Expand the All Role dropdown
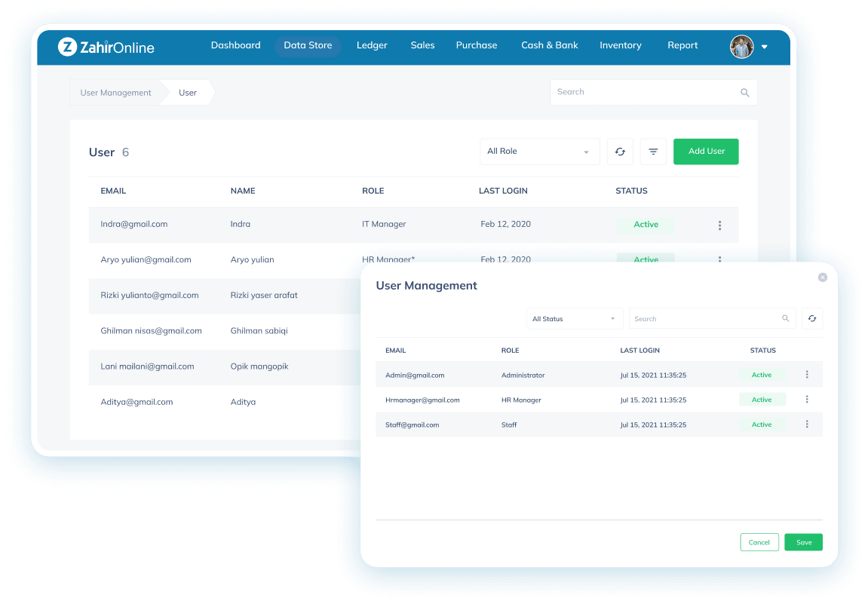 click(539, 152)
